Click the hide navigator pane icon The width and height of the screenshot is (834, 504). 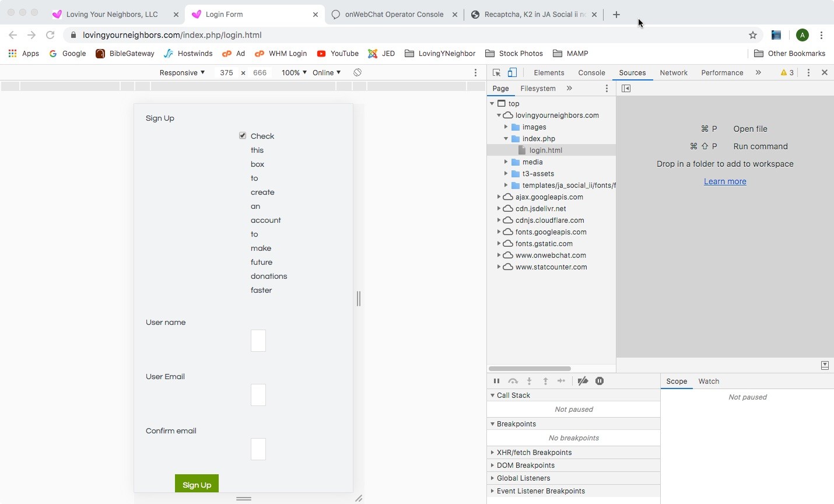[x=626, y=89]
